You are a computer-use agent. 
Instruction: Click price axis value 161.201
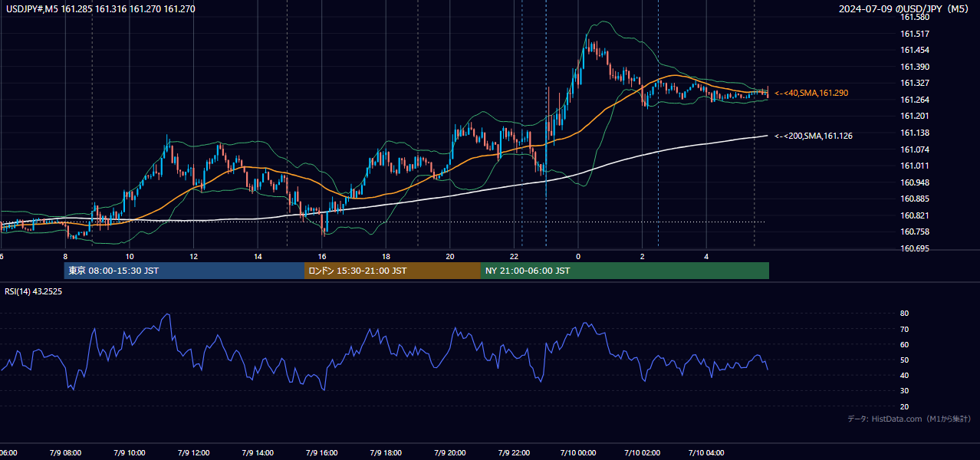coord(915,116)
